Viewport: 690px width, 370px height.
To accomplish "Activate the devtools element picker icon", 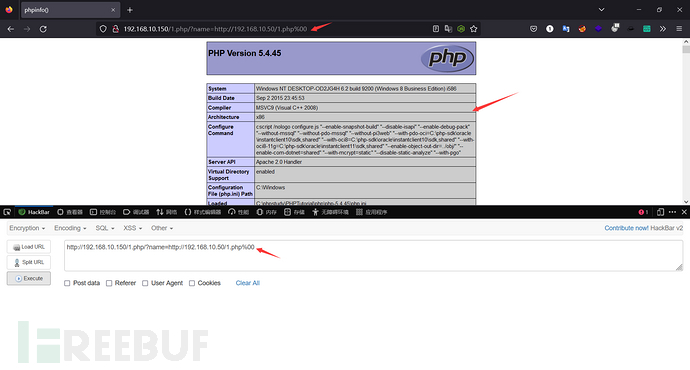I will pos(7,212).
